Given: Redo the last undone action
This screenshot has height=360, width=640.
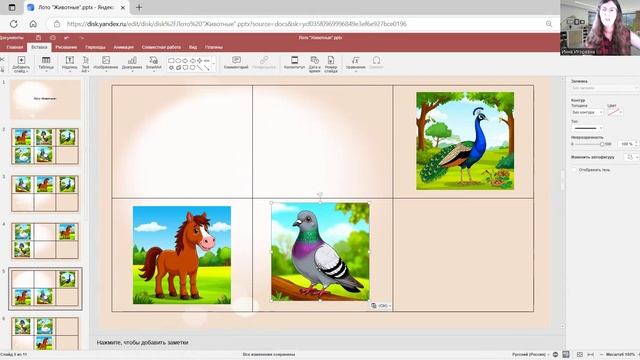Looking at the screenshot, I should [81, 38].
